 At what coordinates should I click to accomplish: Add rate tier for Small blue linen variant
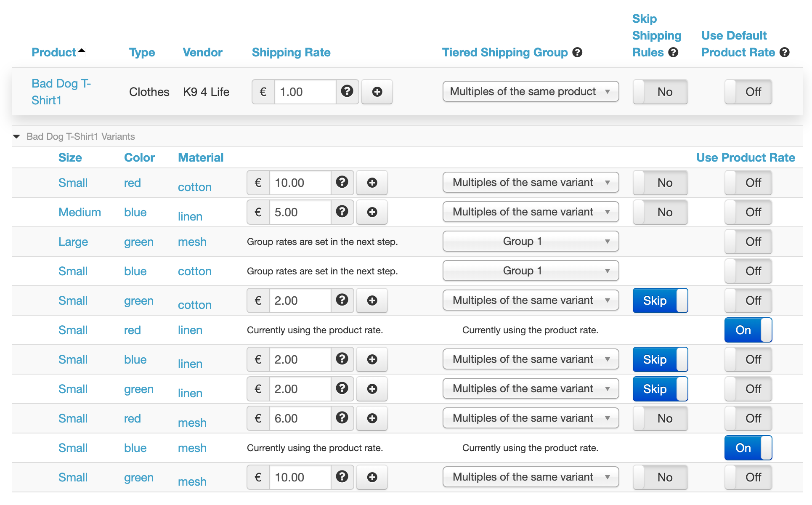coord(372,359)
